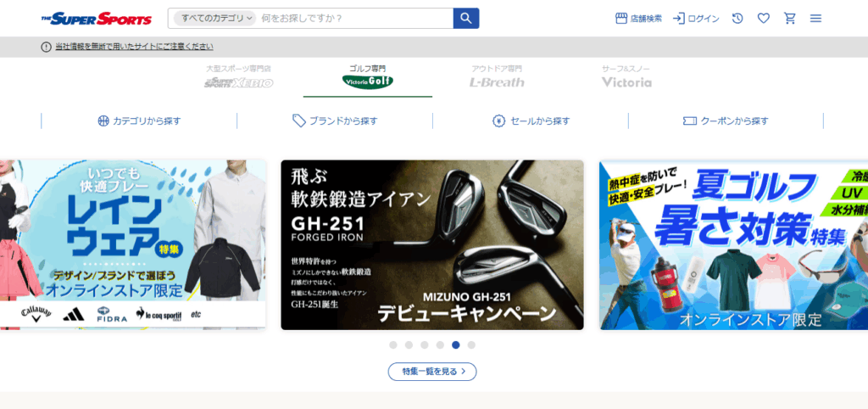Open the shopping cart icon
868x409 pixels.
tap(790, 19)
